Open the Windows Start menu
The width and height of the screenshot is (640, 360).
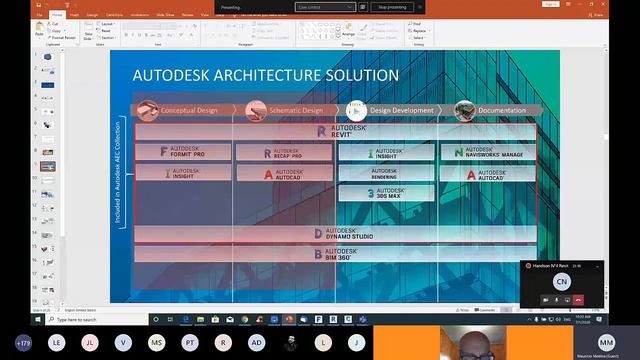(38, 320)
